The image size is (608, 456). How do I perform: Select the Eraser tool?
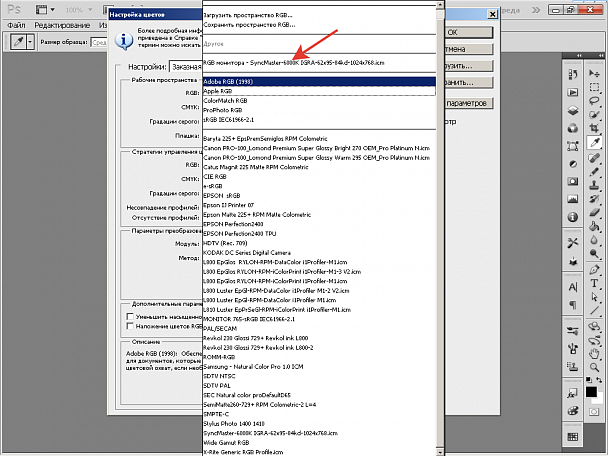pyautogui.click(x=594, y=212)
